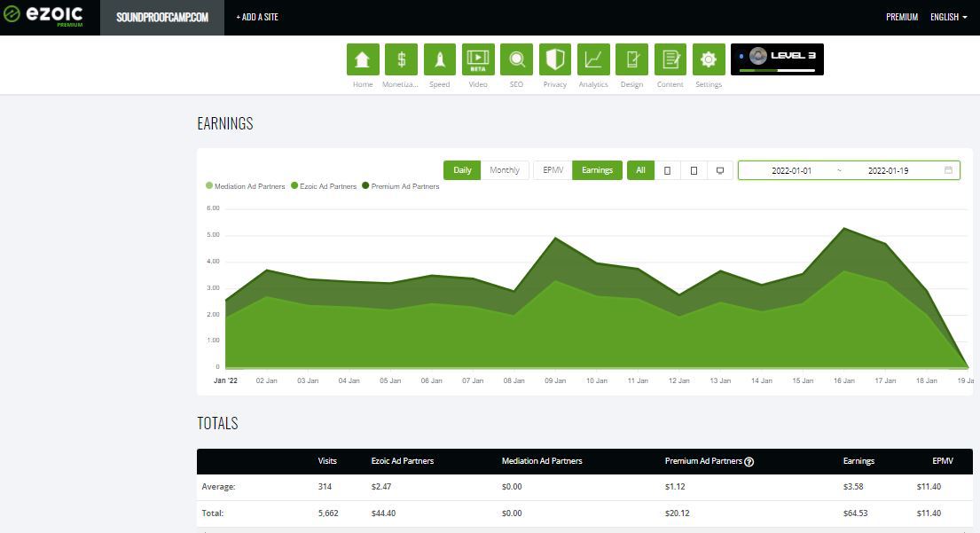Open the Settings gear icon
Viewport: 980px width, 533px height.
(709, 59)
